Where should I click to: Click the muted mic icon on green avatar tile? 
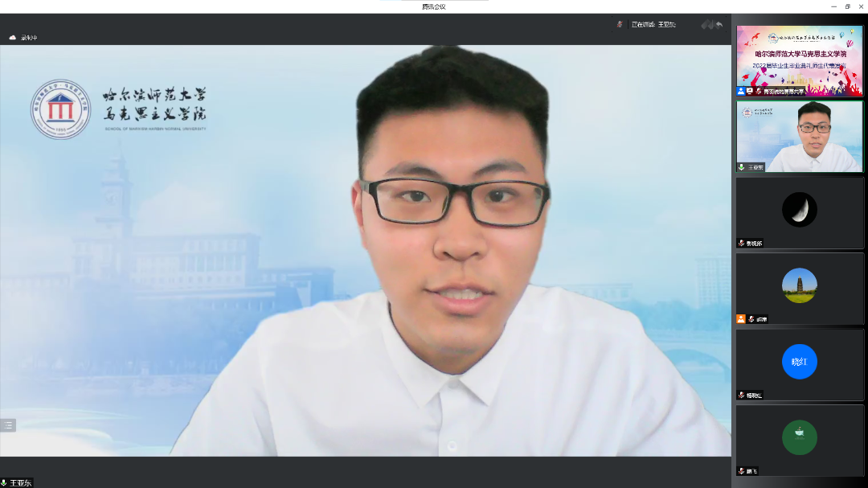tap(741, 470)
